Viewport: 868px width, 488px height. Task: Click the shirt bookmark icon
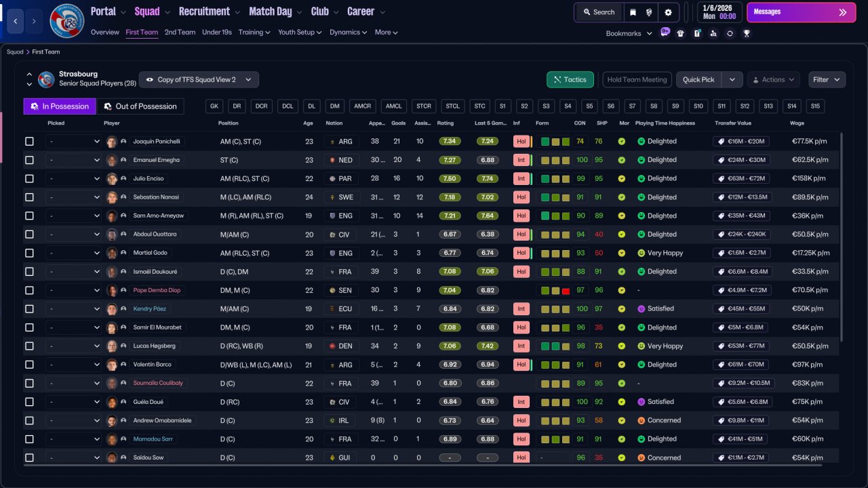tap(681, 33)
